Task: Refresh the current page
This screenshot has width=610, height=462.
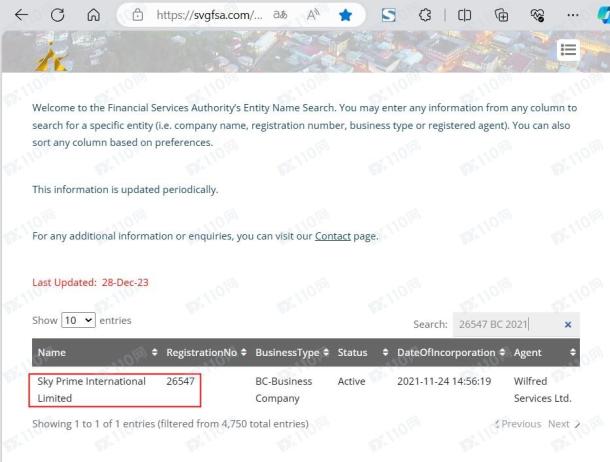Action: (x=57, y=16)
